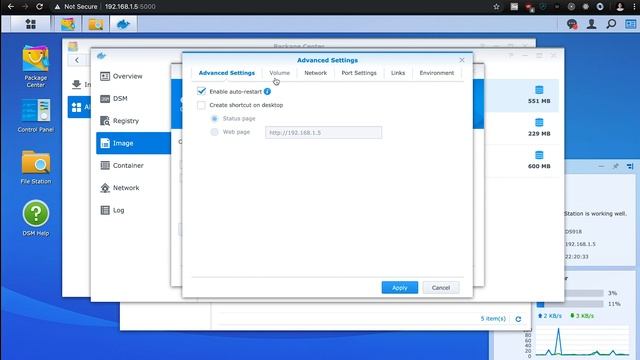640x360 pixels.
Task: Bookmark this page with the star icon
Action: point(496,7)
